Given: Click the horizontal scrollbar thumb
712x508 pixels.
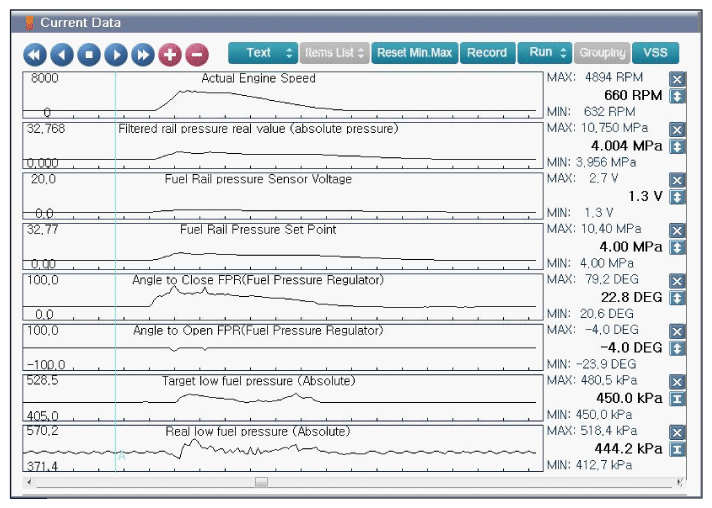Looking at the screenshot, I should 261,482.
